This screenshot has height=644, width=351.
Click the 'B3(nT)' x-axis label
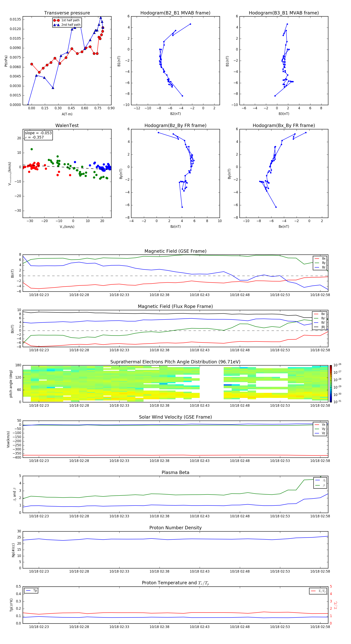(x=284, y=114)
